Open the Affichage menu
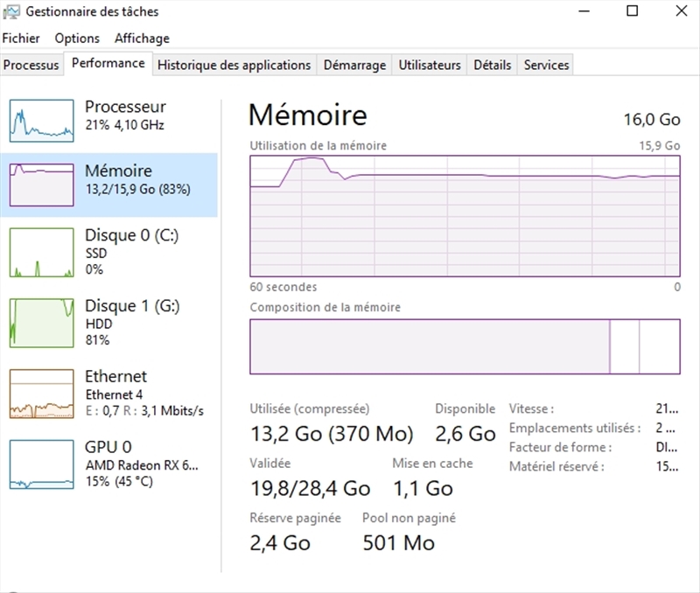 142,38
